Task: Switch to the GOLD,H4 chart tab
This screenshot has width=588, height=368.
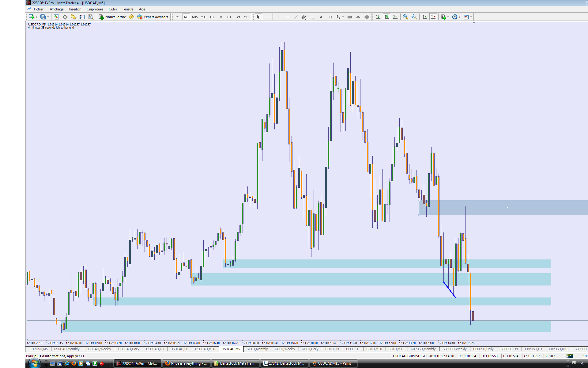Action: [332, 349]
